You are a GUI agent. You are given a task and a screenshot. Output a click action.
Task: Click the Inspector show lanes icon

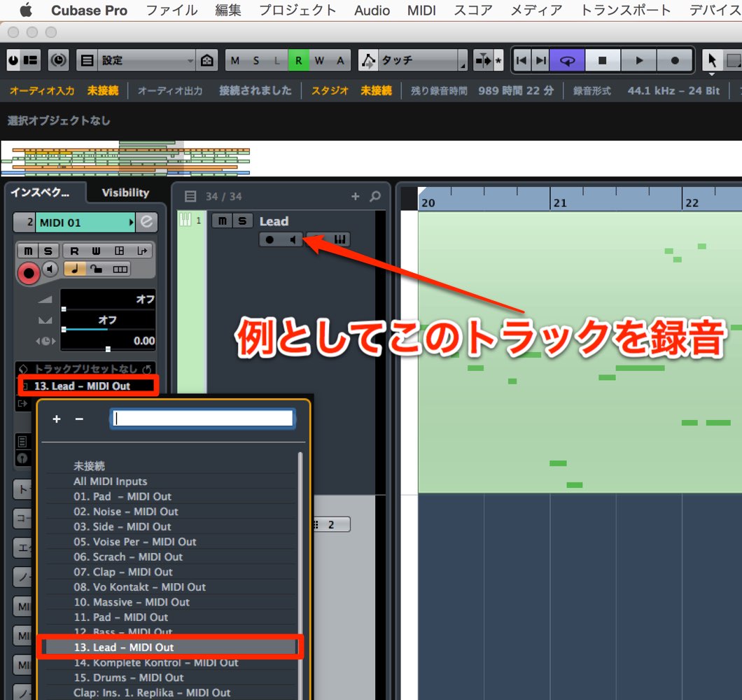click(120, 269)
